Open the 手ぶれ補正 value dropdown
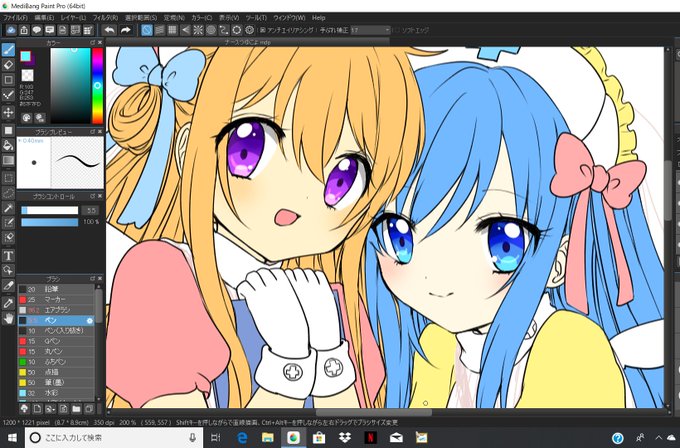 coord(370,30)
